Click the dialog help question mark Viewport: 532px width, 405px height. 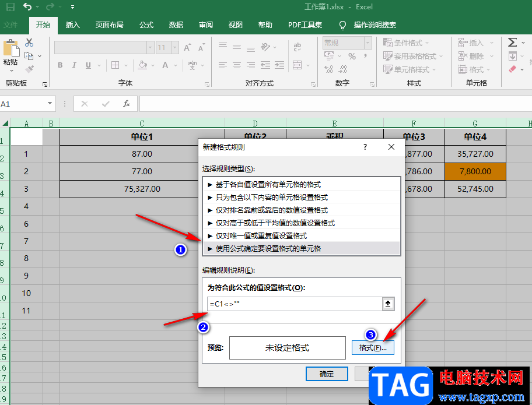point(365,147)
